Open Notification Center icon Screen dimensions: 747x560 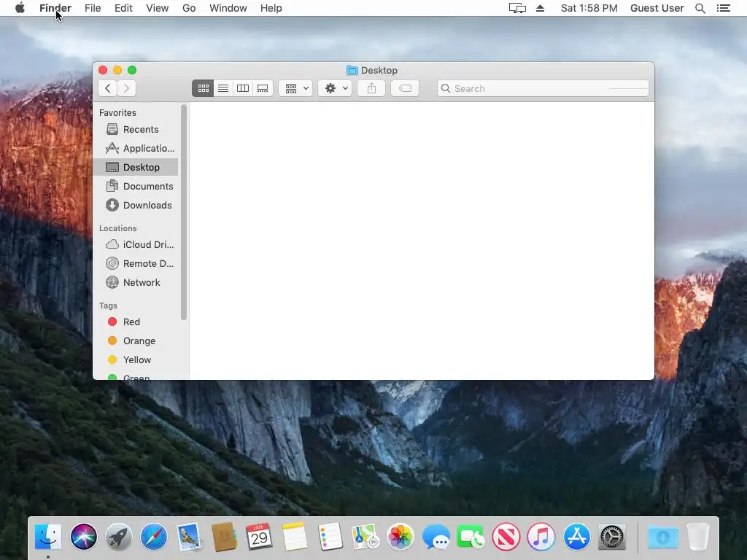724,8
